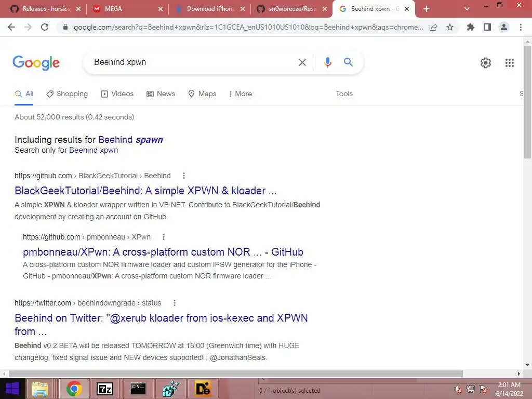
Task: Open Command Prompt from the taskbar
Action: tap(138, 389)
